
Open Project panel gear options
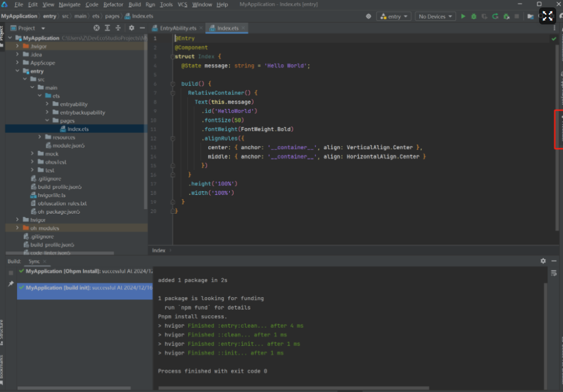[131, 28]
